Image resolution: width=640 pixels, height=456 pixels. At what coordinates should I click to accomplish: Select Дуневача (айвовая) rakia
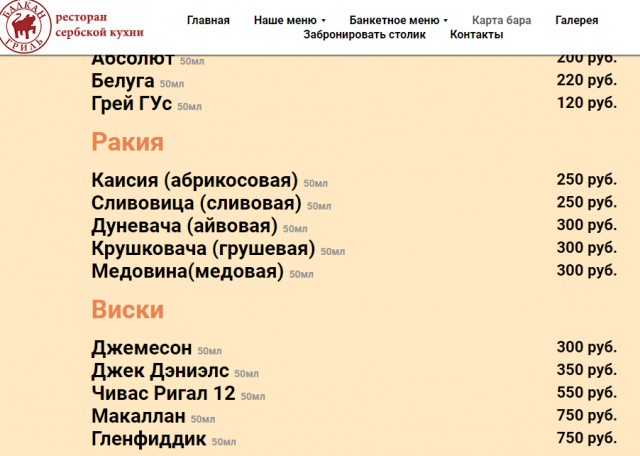pos(184,226)
